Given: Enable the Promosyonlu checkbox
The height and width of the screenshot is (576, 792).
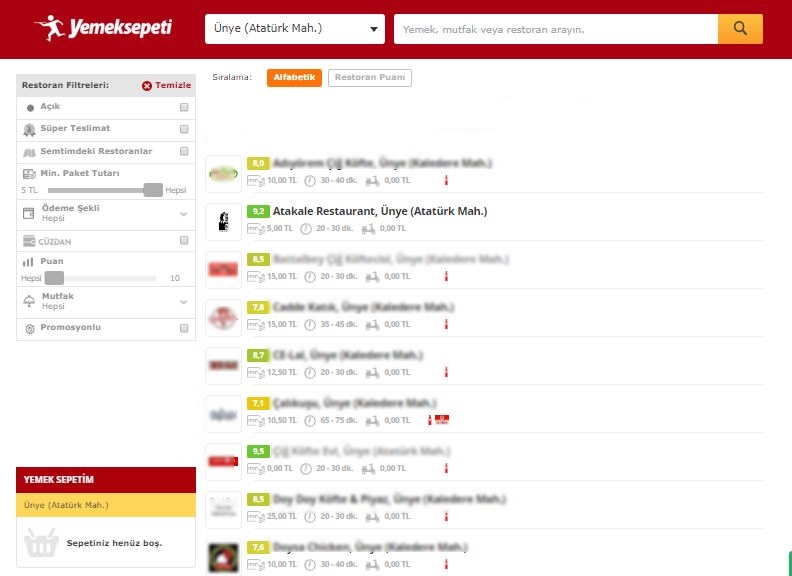Looking at the screenshot, I should (184, 328).
